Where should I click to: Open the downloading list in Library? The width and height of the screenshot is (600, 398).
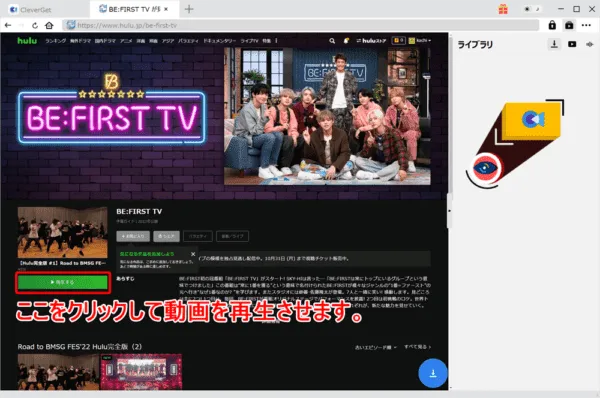pyautogui.click(x=554, y=44)
